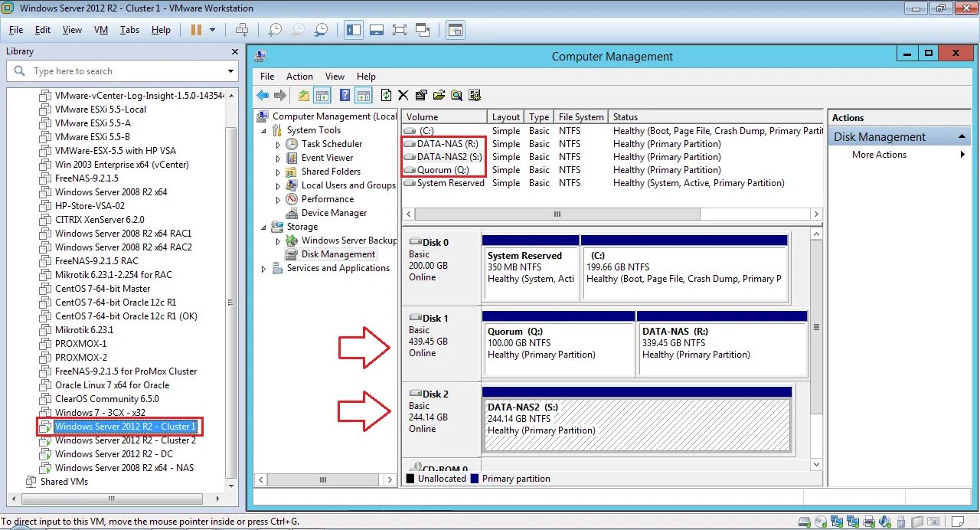The height and width of the screenshot is (530, 980).
Task: Click the last settings-list icon in MMC toolbar
Action: pyautogui.click(x=475, y=95)
